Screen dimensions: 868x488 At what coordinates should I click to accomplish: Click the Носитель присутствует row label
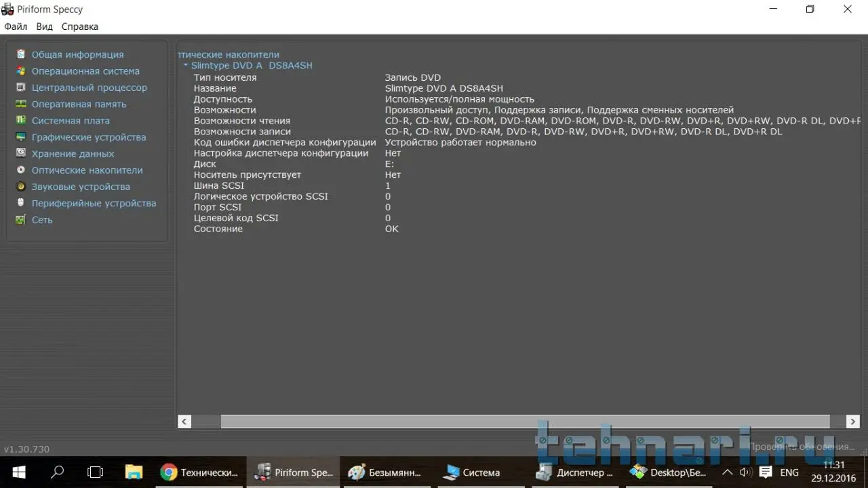tap(248, 174)
